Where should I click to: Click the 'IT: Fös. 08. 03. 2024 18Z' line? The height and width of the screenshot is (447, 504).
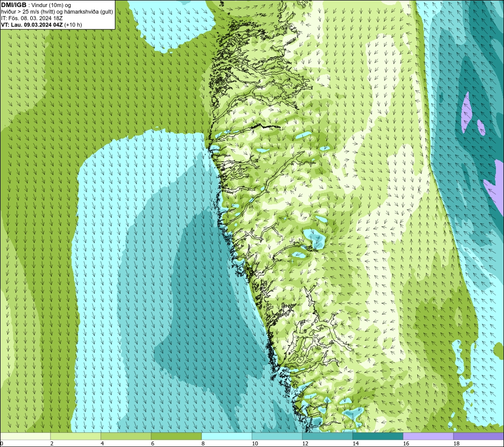[31, 18]
